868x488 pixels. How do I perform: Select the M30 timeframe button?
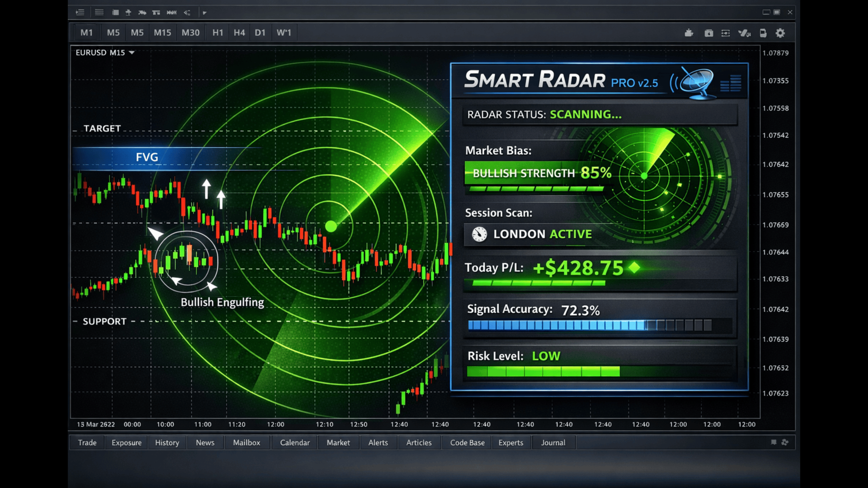pyautogui.click(x=190, y=33)
